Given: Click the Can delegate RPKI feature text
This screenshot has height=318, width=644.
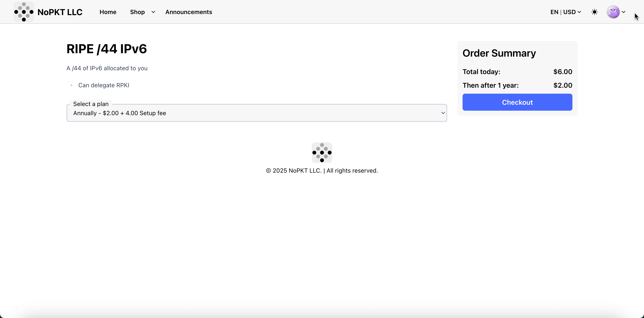Looking at the screenshot, I should 103,85.
